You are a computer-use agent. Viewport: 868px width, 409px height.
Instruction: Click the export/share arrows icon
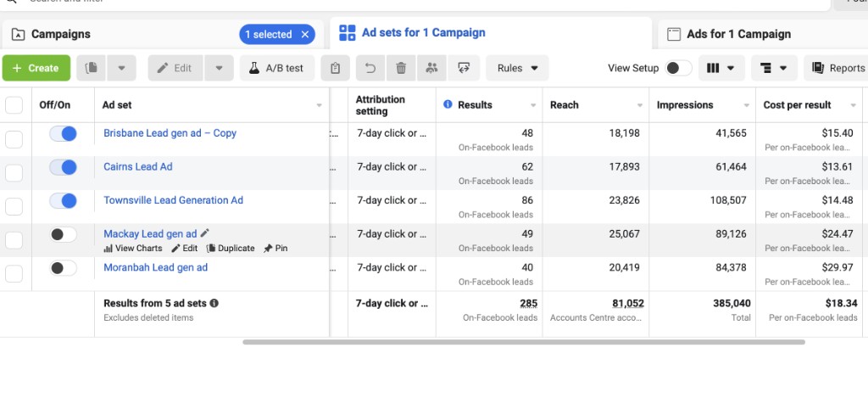[x=464, y=68]
